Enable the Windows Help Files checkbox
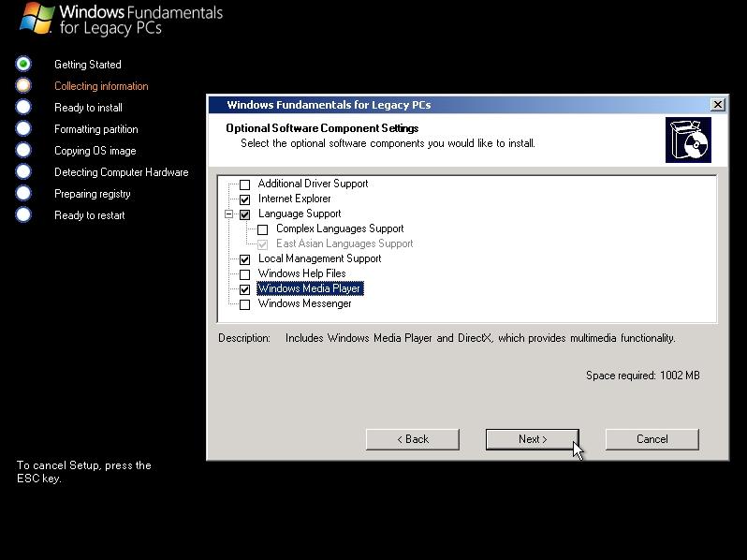The width and height of the screenshot is (747, 560). point(244,274)
